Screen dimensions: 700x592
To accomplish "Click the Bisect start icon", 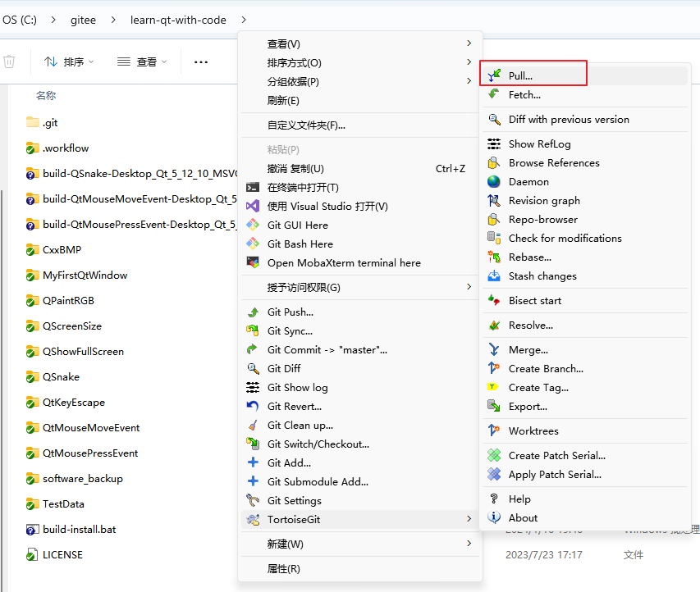I will 494,300.
